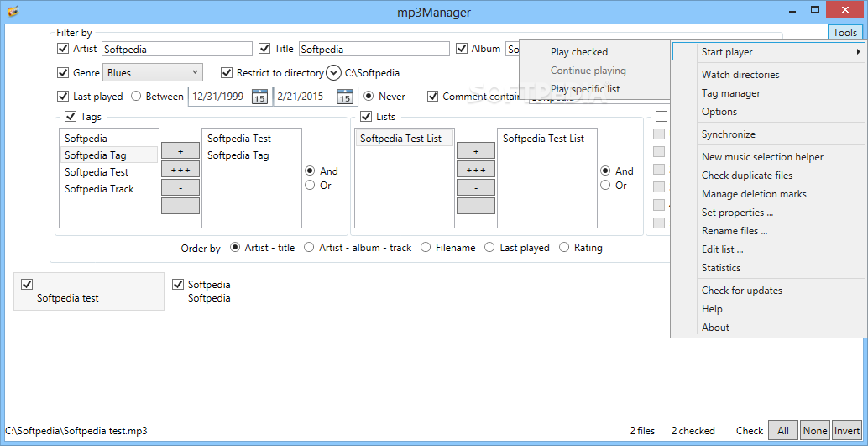Click the Title filter text field

pyautogui.click(x=374, y=49)
